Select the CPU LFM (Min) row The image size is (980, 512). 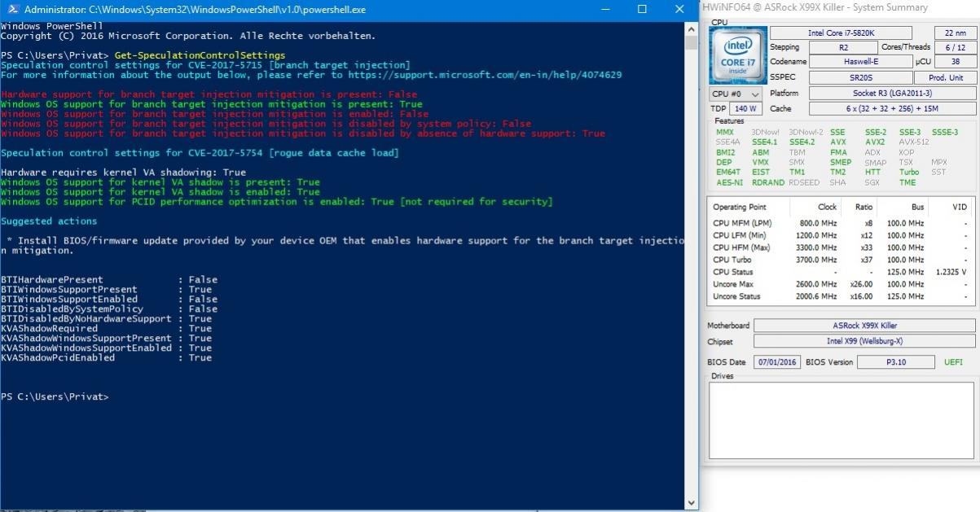[841, 235]
